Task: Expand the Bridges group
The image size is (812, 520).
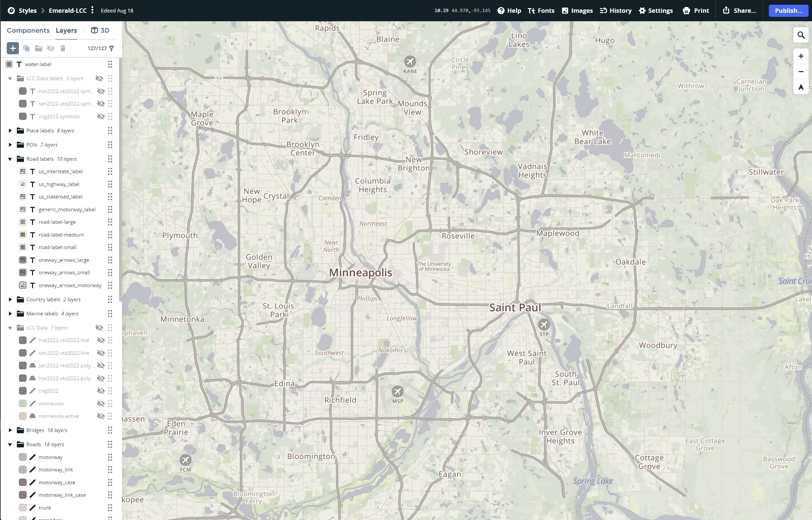Action: point(10,430)
